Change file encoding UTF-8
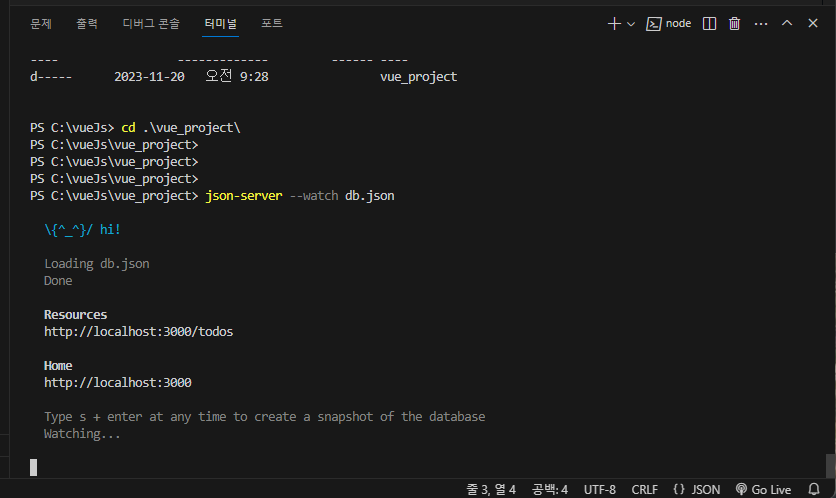The image size is (836, 498). pos(599,489)
